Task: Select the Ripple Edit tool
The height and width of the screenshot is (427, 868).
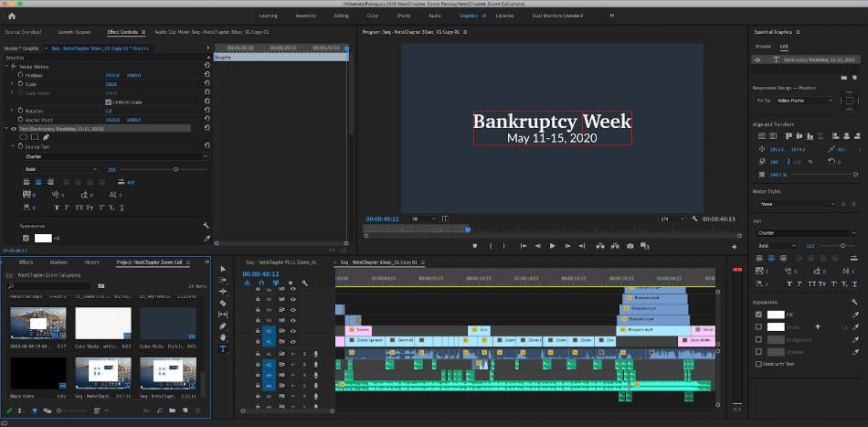Action: (x=223, y=292)
